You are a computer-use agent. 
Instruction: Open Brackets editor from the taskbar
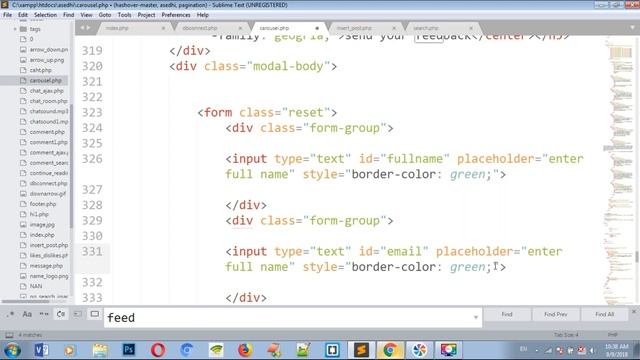(x=332, y=350)
